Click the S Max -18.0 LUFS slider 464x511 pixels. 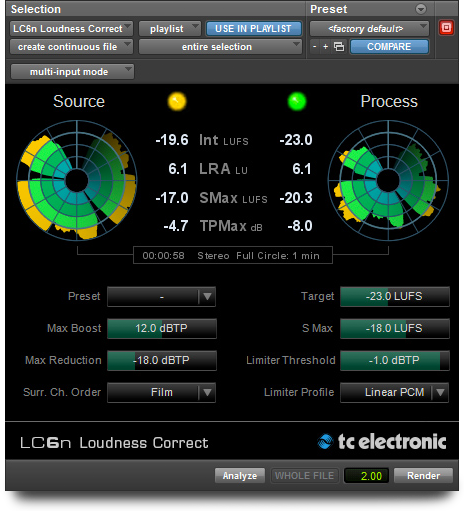point(395,328)
